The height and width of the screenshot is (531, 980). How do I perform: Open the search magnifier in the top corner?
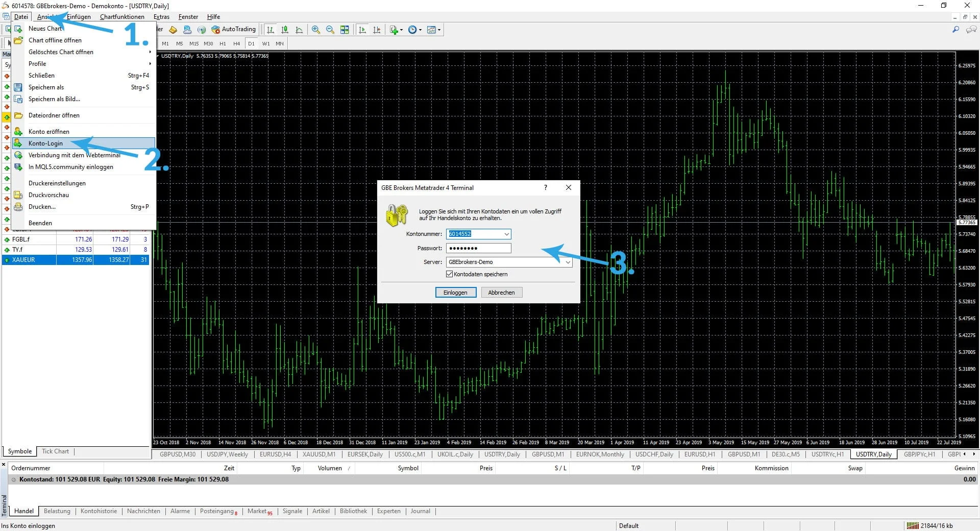point(955,29)
